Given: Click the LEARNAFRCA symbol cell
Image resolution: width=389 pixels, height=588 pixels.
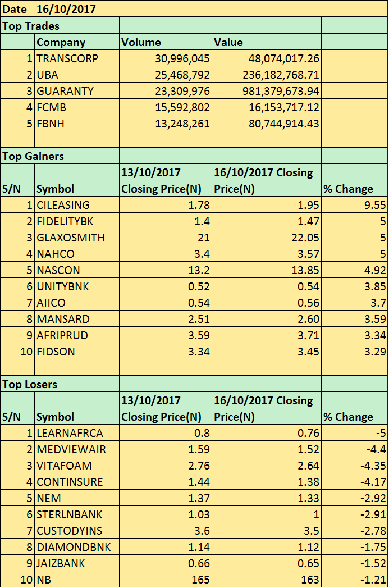Looking at the screenshot, I should pyautogui.click(x=77, y=433).
